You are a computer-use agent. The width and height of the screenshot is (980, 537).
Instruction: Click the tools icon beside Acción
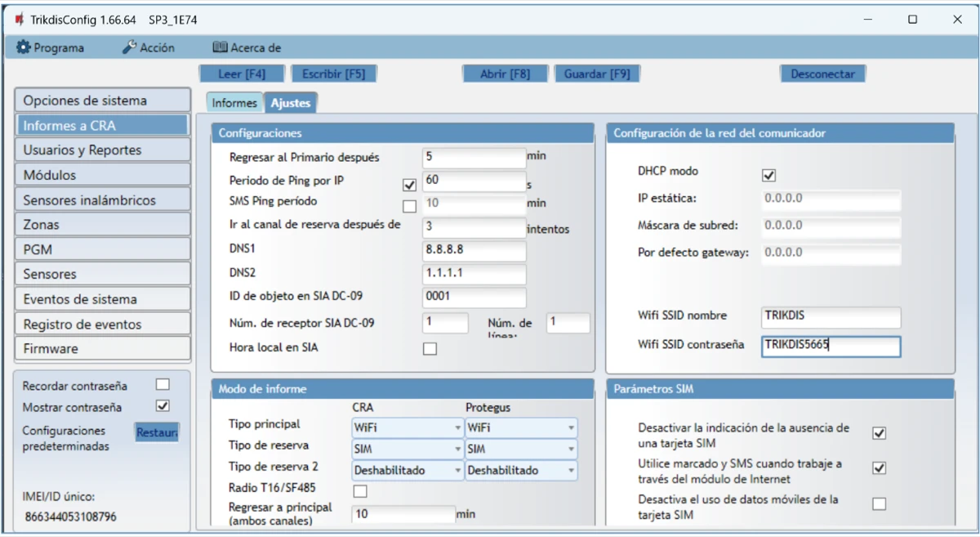click(129, 47)
